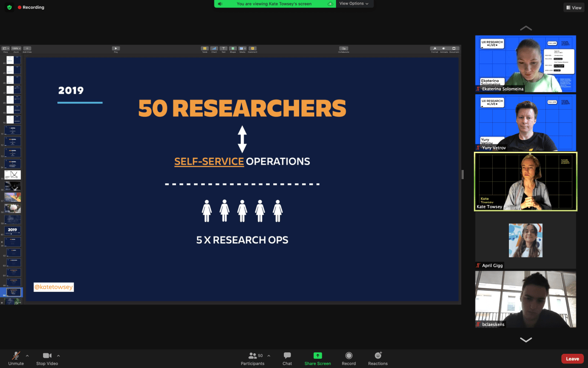The width and height of the screenshot is (588, 368).
Task: Expand video options caret beside Stop Video
Action: pyautogui.click(x=58, y=356)
